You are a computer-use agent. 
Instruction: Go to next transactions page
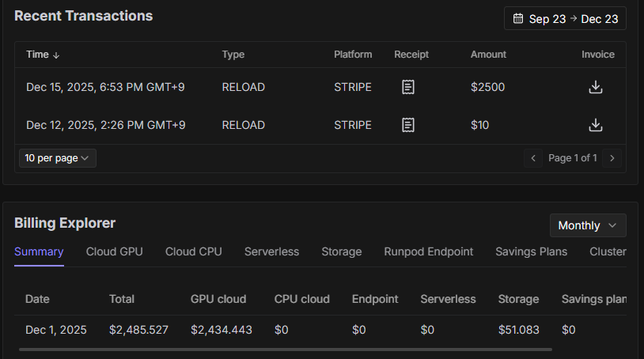coord(611,158)
